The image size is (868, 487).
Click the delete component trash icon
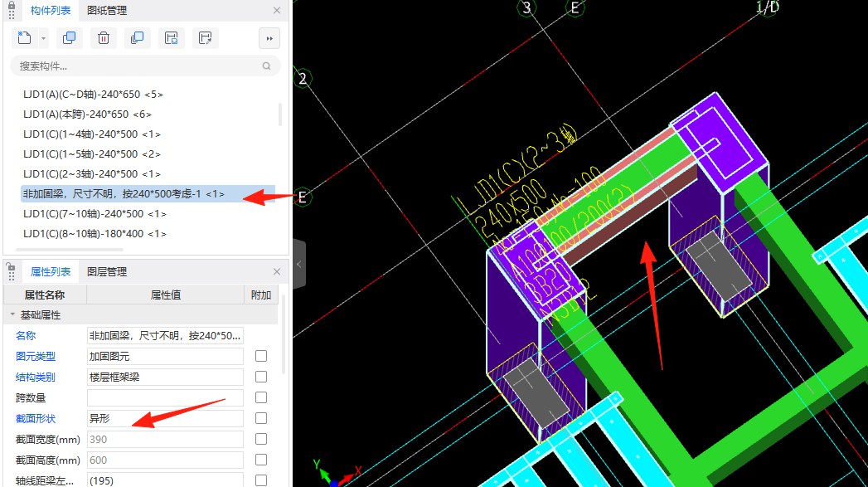pyautogui.click(x=104, y=38)
